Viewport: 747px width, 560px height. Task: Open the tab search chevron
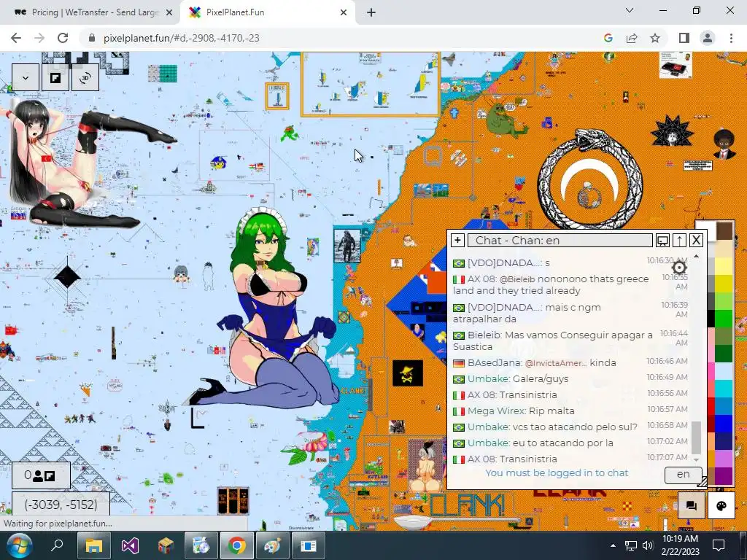tap(630, 10)
